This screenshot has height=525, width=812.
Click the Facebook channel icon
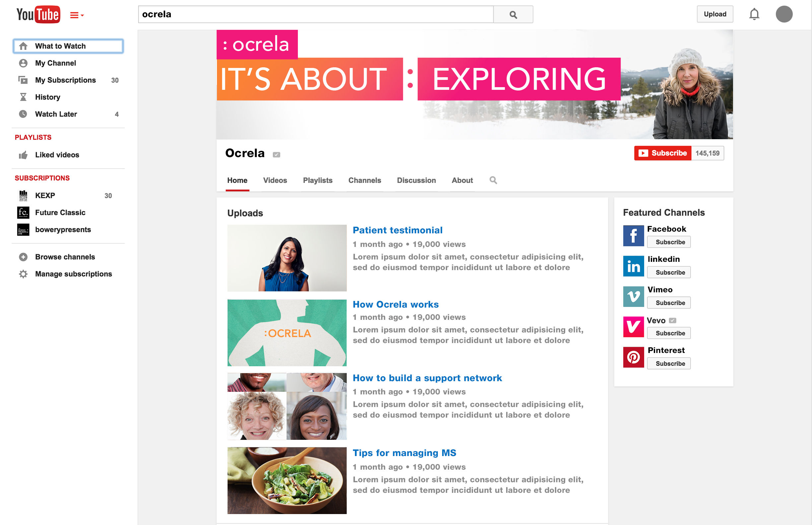(x=634, y=236)
